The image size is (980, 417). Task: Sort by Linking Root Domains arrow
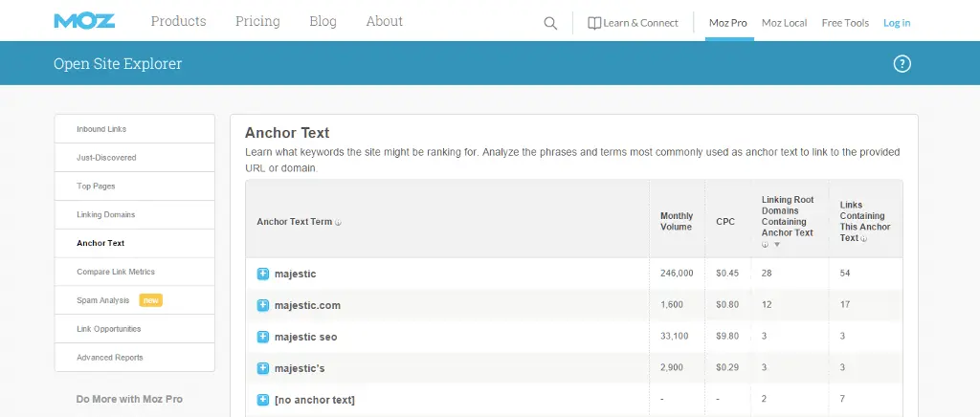pyautogui.click(x=777, y=245)
